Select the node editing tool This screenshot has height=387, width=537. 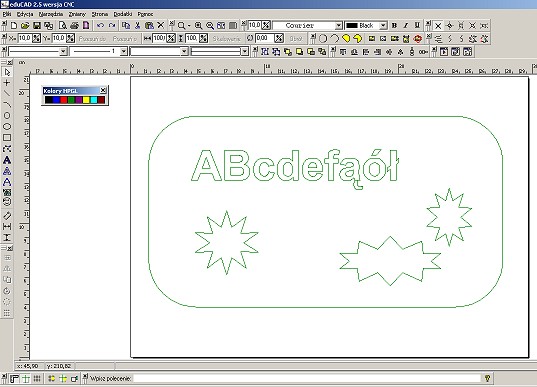point(7,149)
